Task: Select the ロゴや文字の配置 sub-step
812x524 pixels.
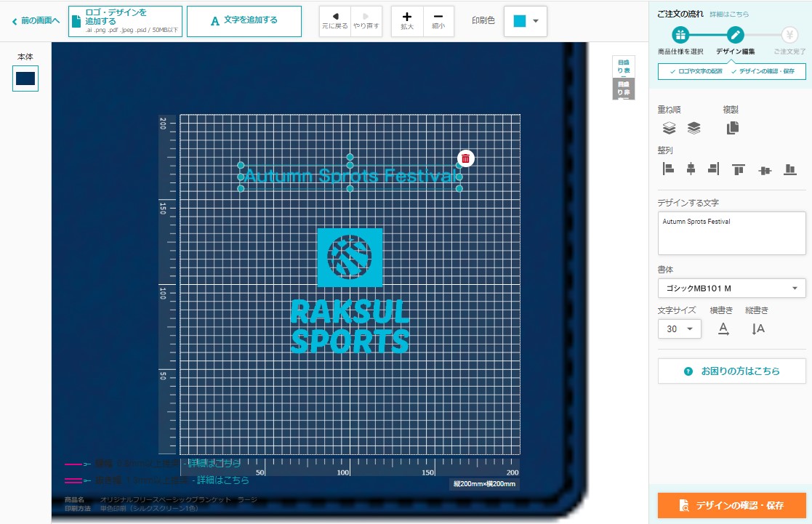Action: 696,71
